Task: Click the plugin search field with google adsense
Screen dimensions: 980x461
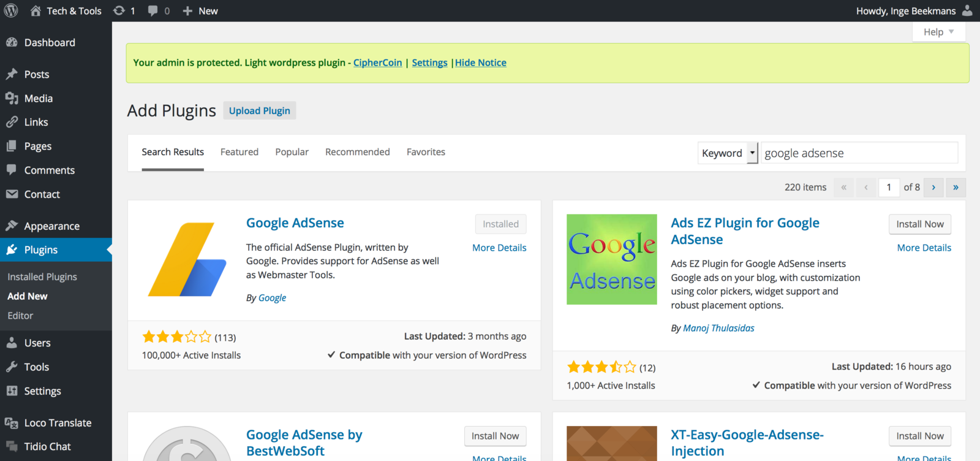Action: 859,153
